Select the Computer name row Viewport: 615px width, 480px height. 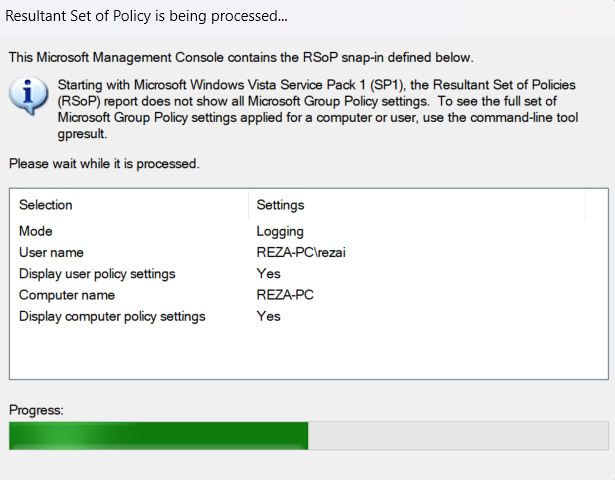(x=67, y=295)
